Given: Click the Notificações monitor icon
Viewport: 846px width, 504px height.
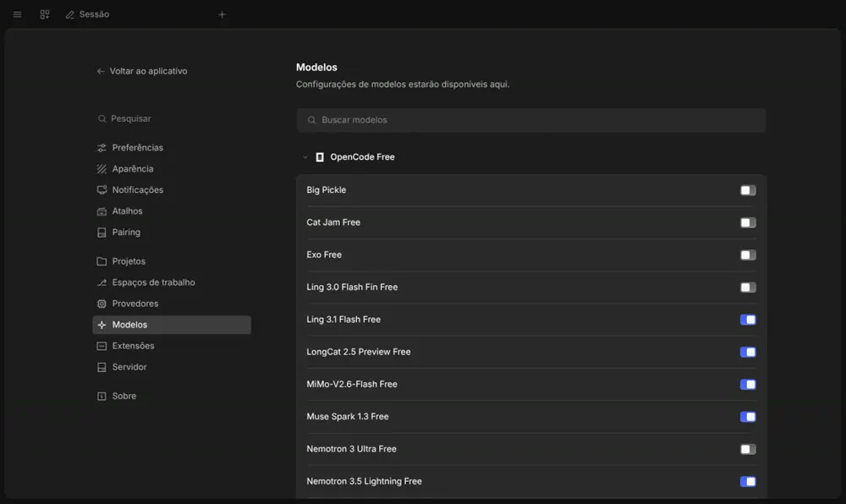Looking at the screenshot, I should [102, 189].
